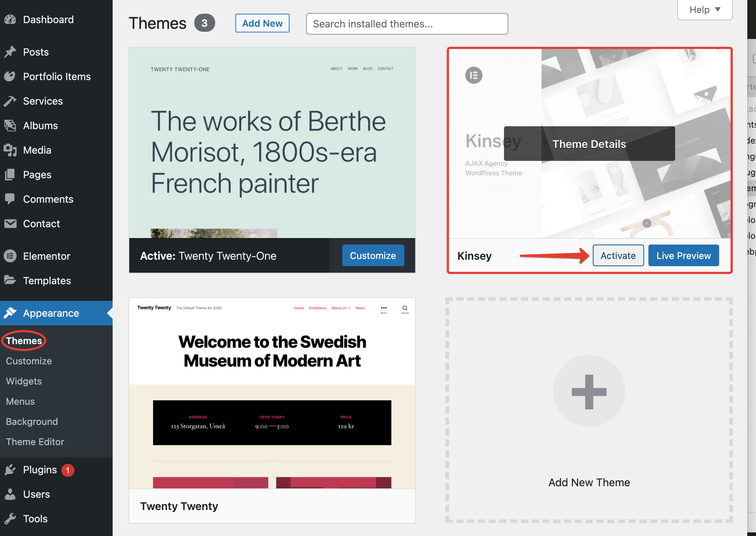Click the Contact envelope icon
This screenshot has width=756, height=536.
[10, 224]
